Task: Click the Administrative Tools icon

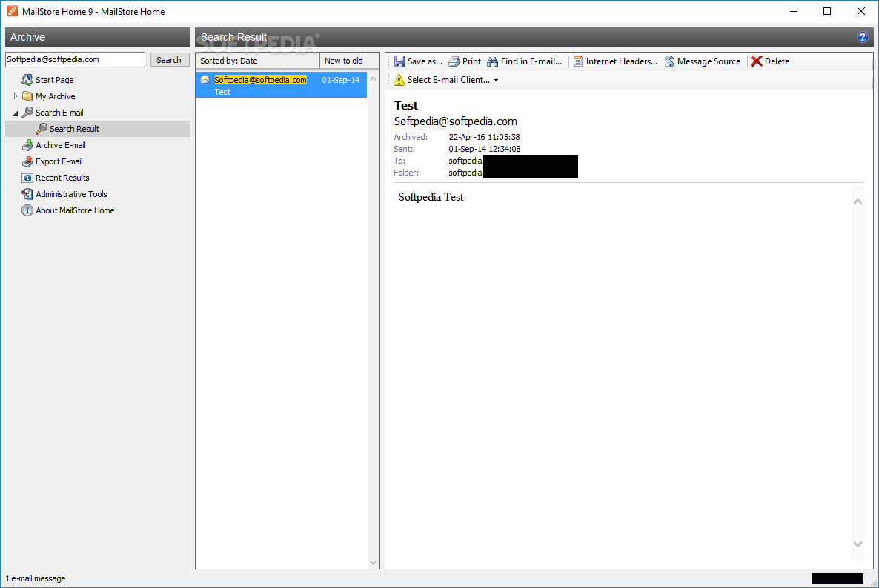Action: coord(27,194)
